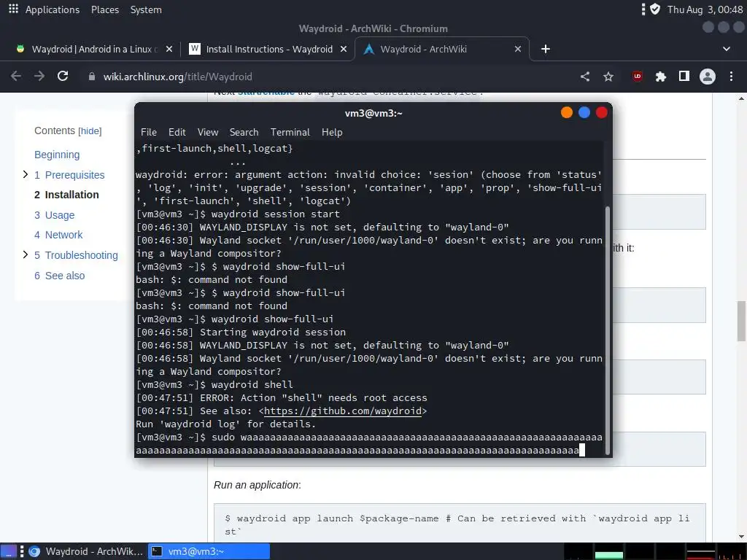Viewport: 747px width, 560px height.
Task: Open Chromium extensions puzzle icon
Action: click(661, 76)
